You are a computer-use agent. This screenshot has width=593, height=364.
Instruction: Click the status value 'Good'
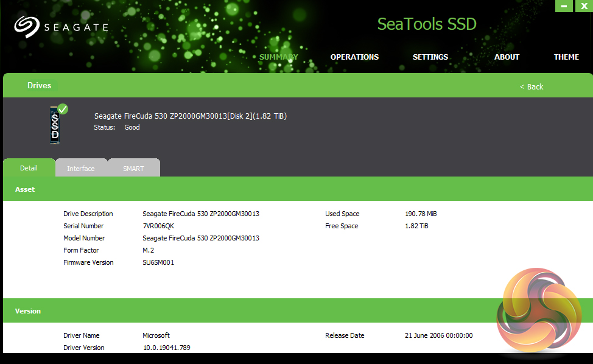132,127
